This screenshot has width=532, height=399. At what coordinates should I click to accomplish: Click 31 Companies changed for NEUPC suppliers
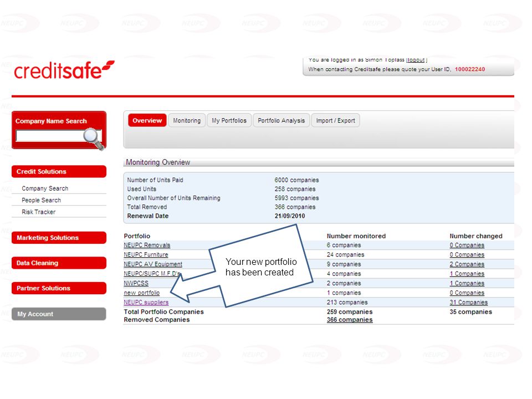[x=469, y=302]
